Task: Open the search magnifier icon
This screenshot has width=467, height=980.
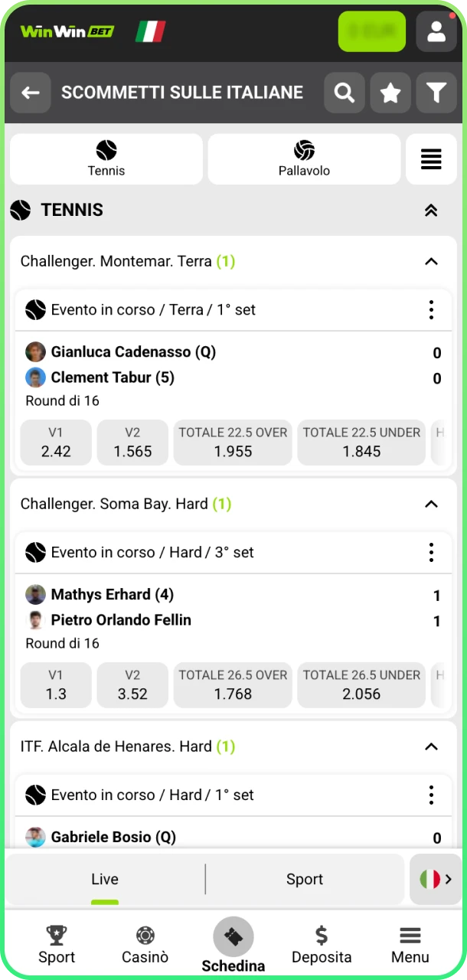Action: coord(344,92)
